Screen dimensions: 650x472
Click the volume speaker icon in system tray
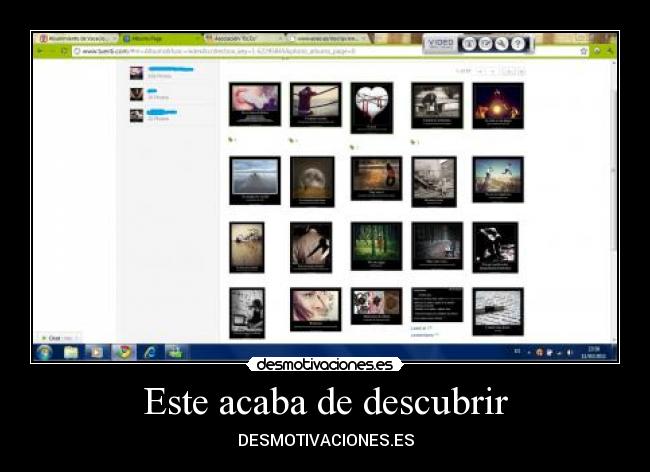[570, 353]
